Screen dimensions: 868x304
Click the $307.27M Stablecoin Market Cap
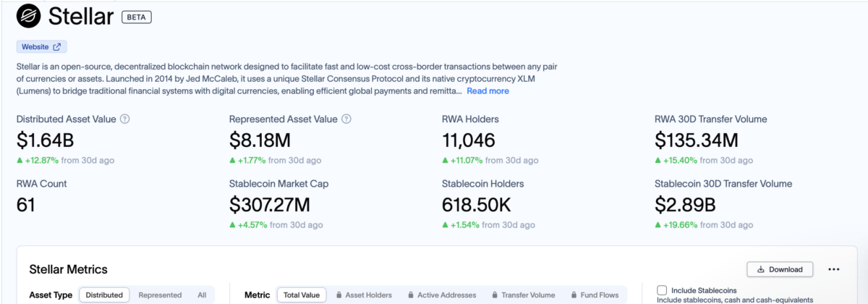[269, 205]
